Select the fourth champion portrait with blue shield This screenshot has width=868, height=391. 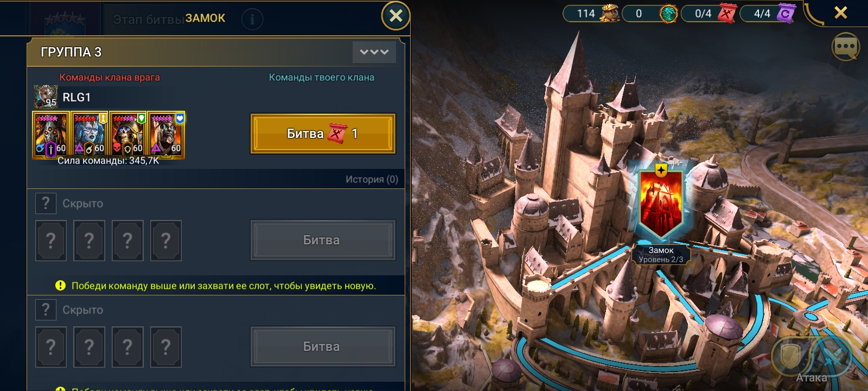(x=166, y=135)
